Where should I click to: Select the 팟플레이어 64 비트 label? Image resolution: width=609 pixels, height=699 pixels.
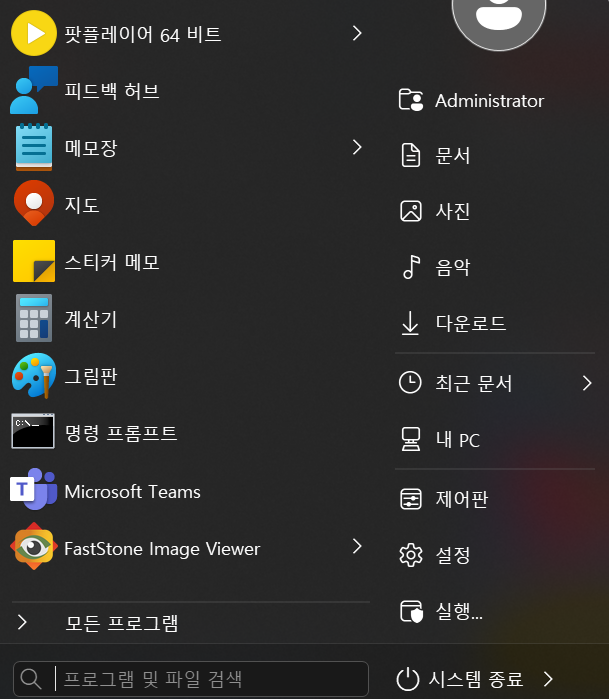143,34
